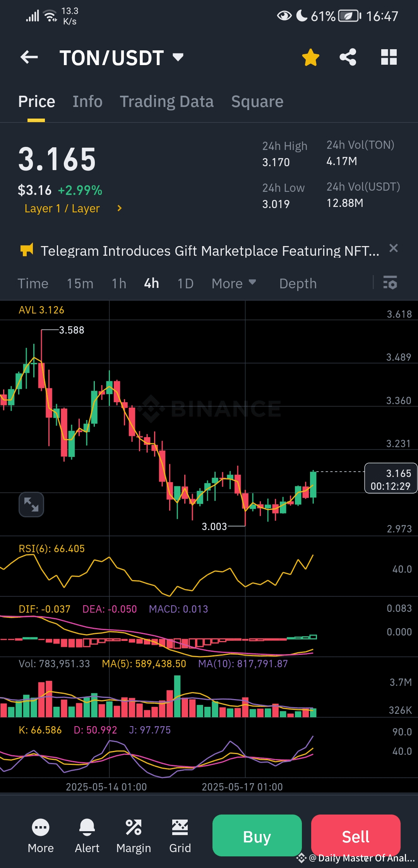Image resolution: width=418 pixels, height=868 pixels.
Task: Open the More menu at the bottom
Action: click(x=41, y=836)
